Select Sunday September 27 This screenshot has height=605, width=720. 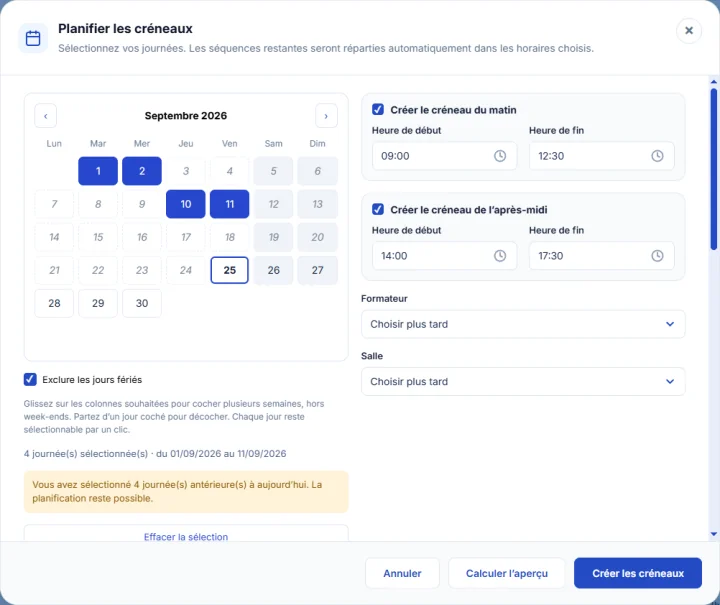pyautogui.click(x=317, y=270)
